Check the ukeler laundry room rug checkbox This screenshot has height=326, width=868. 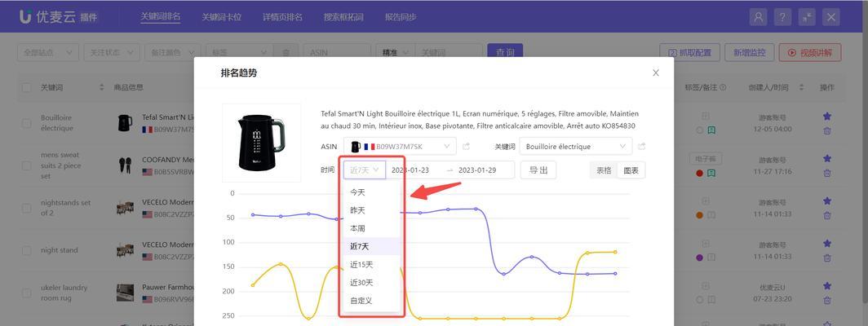[27, 293]
